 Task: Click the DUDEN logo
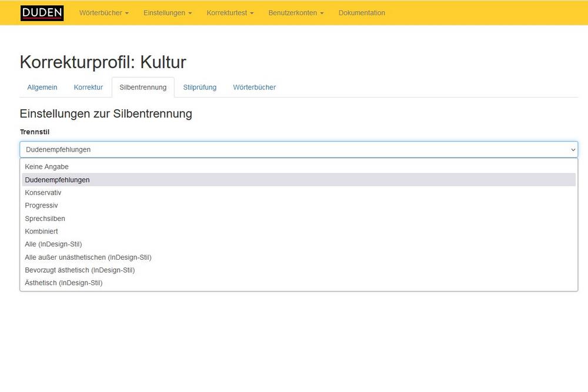(42, 13)
